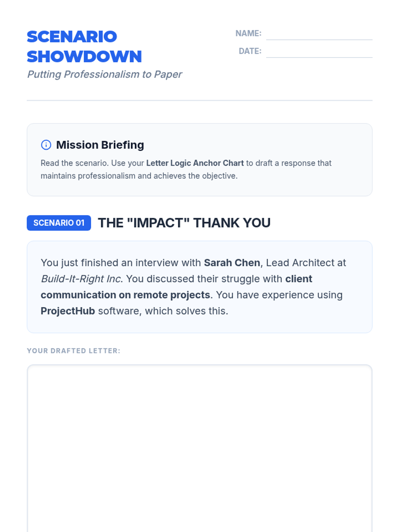The height and width of the screenshot is (532, 399).
Task: Click the words software, which solves this
Action: click(x=163, y=311)
